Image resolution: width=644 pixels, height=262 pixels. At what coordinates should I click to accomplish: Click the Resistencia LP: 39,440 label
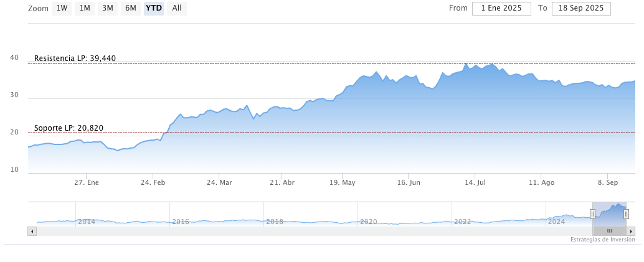[x=75, y=58]
